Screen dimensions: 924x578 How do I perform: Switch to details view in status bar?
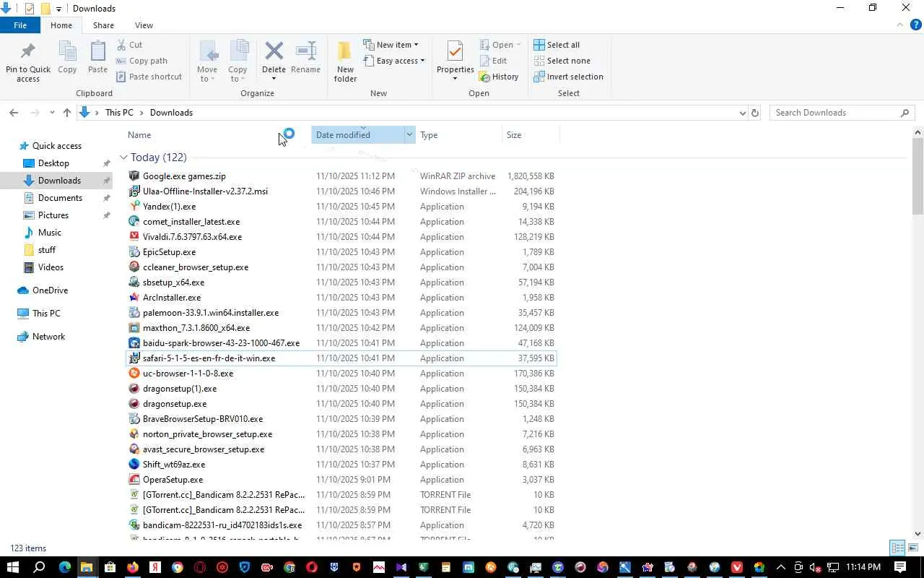[x=897, y=548]
